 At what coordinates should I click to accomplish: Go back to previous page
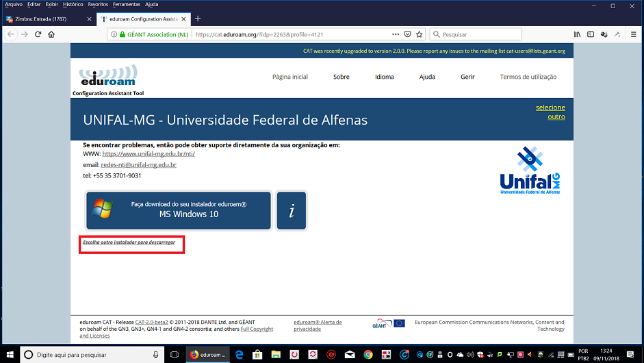tap(11, 34)
